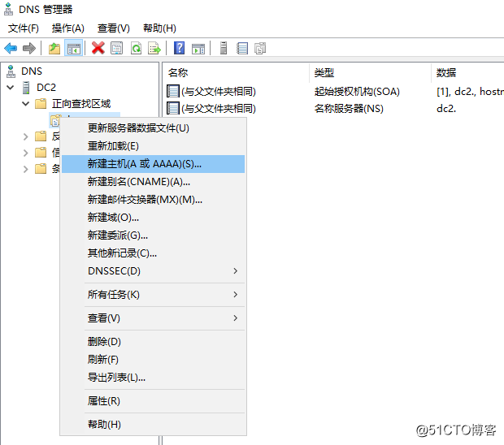
Task: Click the DNS Manager title bar icon
Action: pyautogui.click(x=8, y=9)
